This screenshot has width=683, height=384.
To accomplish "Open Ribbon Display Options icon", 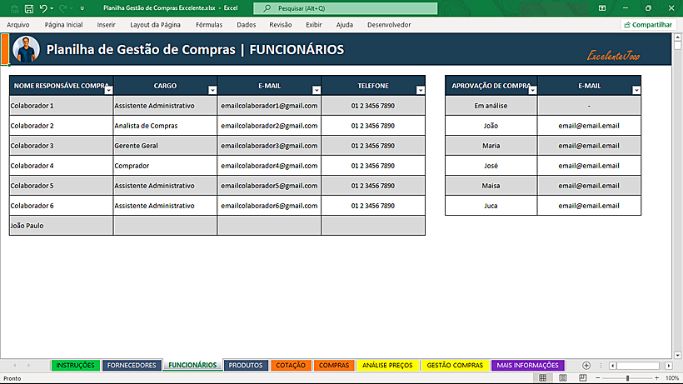I will coord(602,8).
